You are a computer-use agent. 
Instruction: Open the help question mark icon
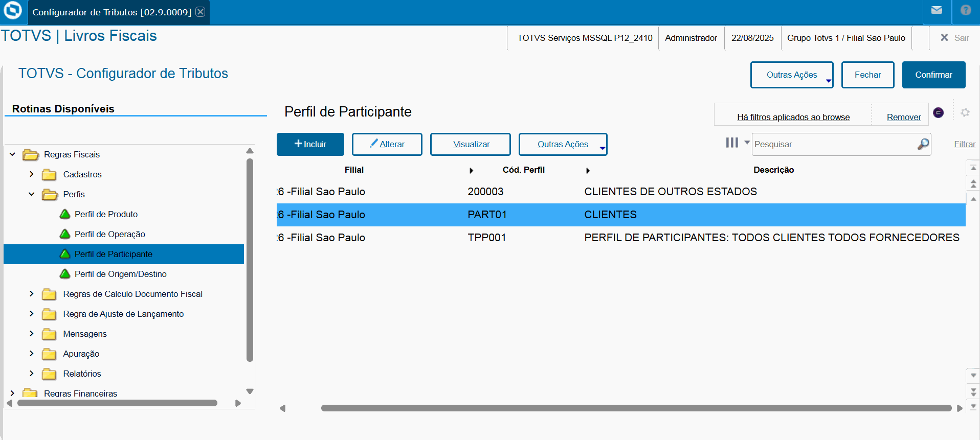(x=966, y=10)
